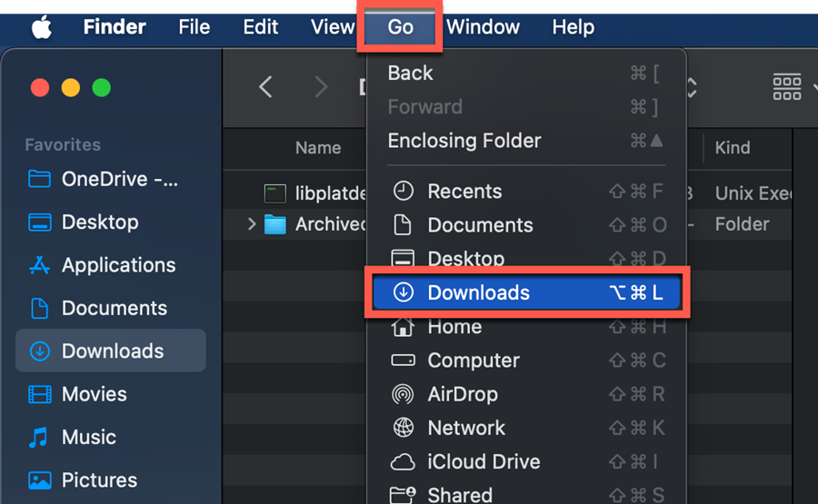Choose Back from Go menu

click(526, 74)
